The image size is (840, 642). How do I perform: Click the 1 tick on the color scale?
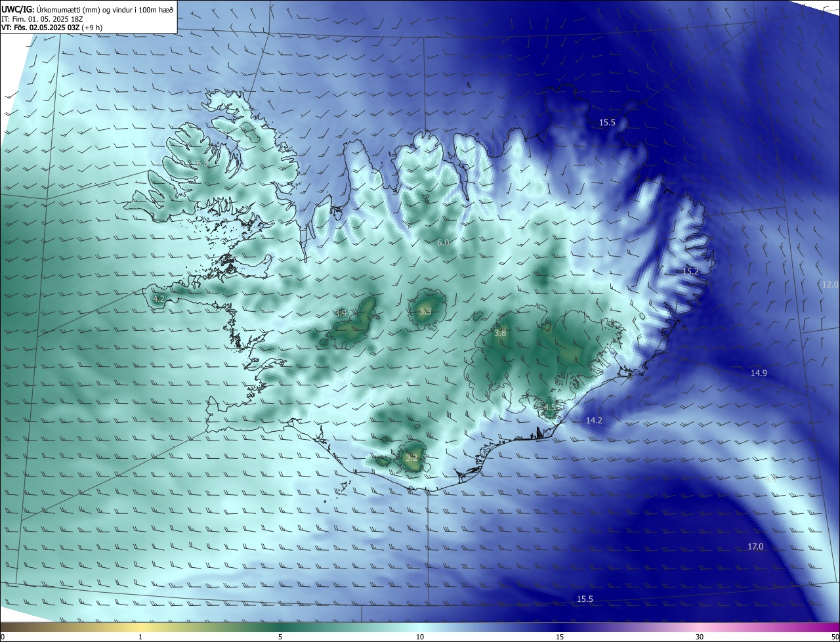141,637
